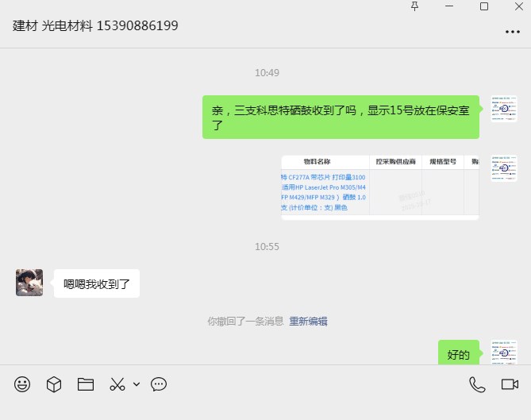Image resolution: width=531 pixels, height=420 pixels.
Task: Open the three-dots chat info menu
Action: click(x=512, y=32)
